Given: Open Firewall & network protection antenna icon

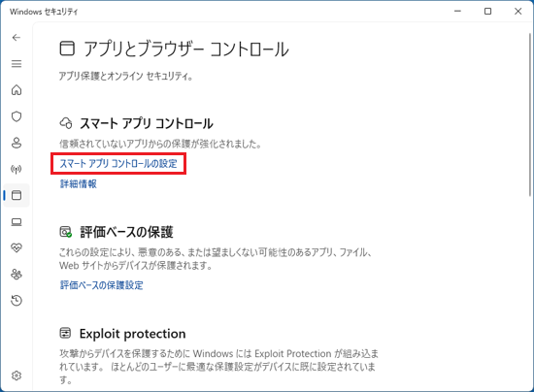Looking at the screenshot, I should pyautogui.click(x=17, y=169).
